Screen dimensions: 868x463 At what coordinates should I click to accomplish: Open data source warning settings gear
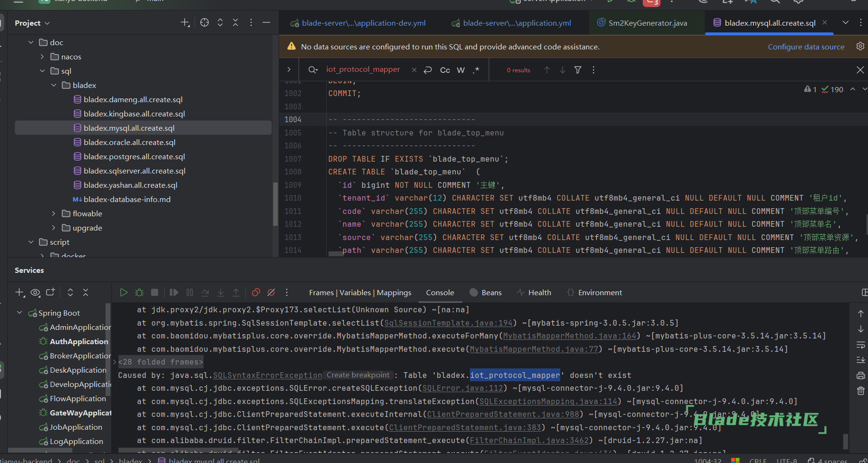pyautogui.click(x=860, y=47)
